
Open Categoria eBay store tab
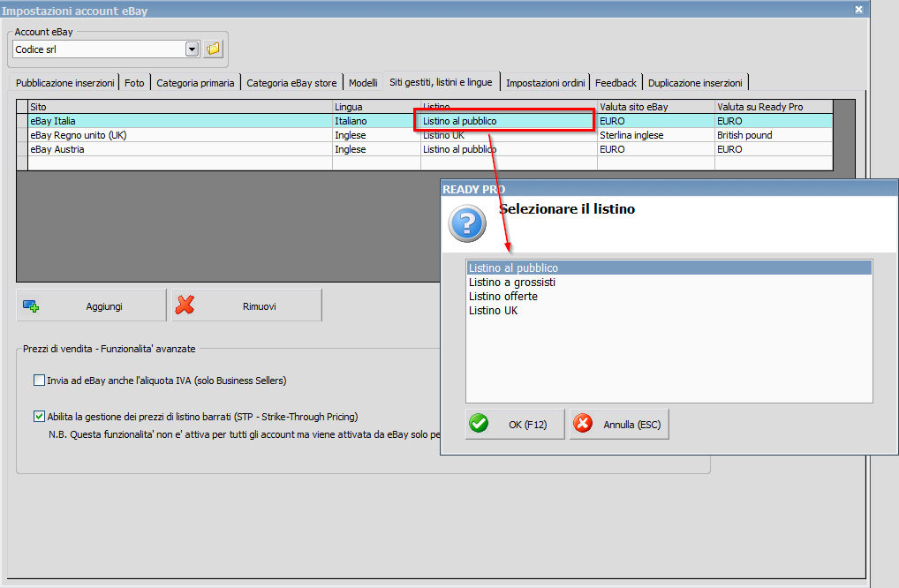291,83
